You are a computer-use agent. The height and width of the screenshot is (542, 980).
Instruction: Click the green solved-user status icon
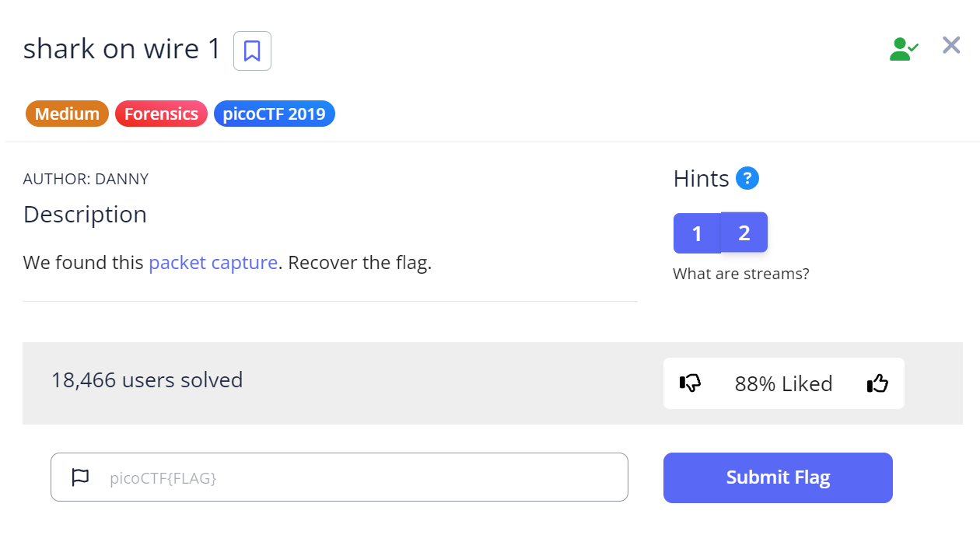click(903, 49)
